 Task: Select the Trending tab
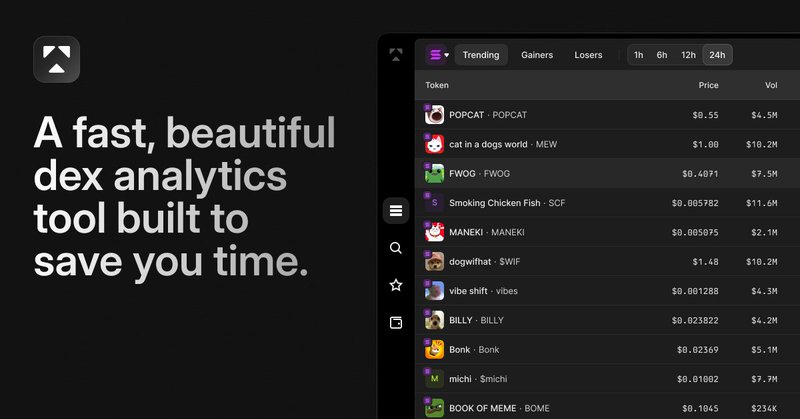tap(481, 55)
